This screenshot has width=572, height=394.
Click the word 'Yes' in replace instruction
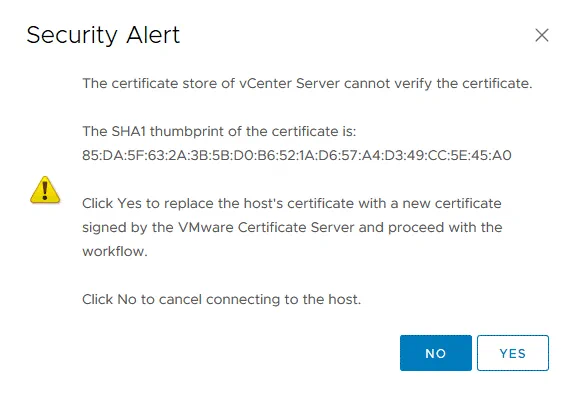[130, 203]
